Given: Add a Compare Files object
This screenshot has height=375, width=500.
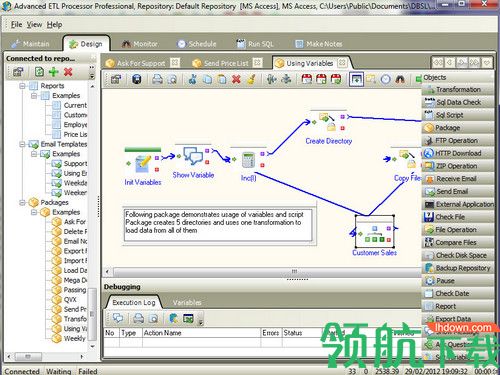Looking at the screenshot, I should tap(458, 242).
